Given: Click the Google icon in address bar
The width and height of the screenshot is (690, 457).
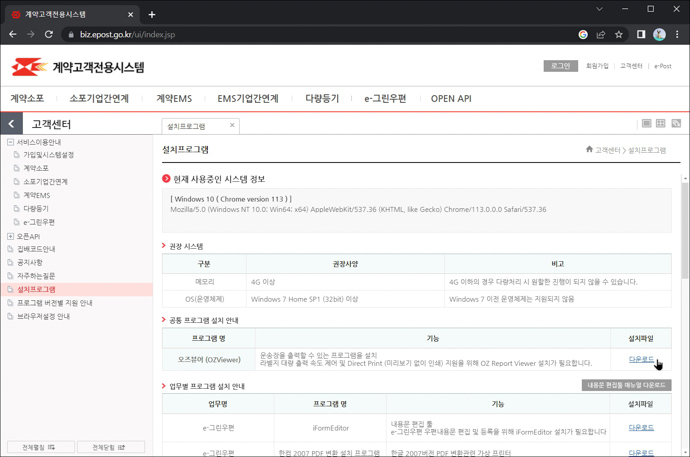Looking at the screenshot, I should [x=583, y=34].
